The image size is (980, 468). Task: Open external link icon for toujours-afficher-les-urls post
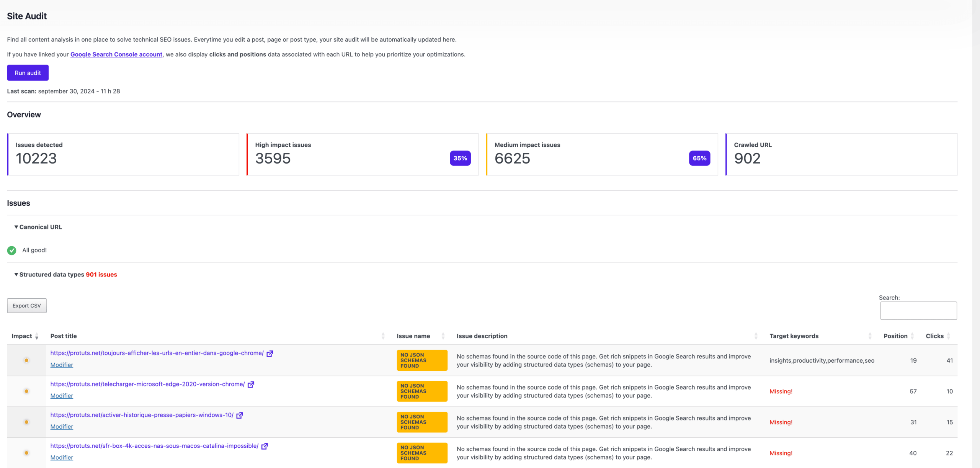270,353
